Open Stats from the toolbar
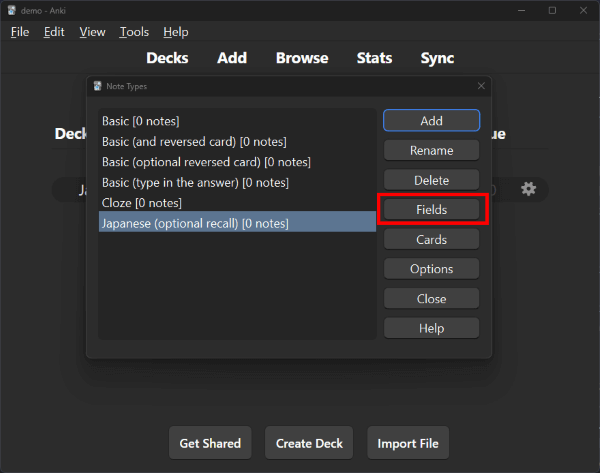 pyautogui.click(x=374, y=58)
